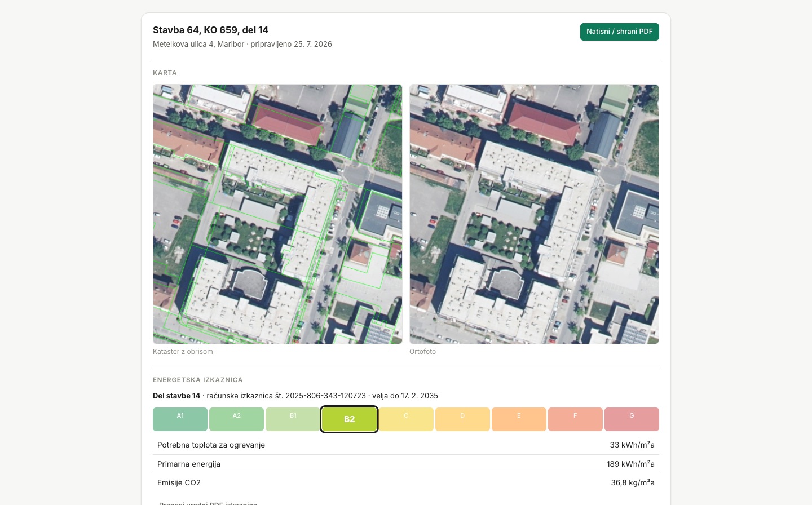The height and width of the screenshot is (505, 812).
Task: Click the address Metelkova ulica 4, Maribor
Action: pyautogui.click(x=198, y=44)
